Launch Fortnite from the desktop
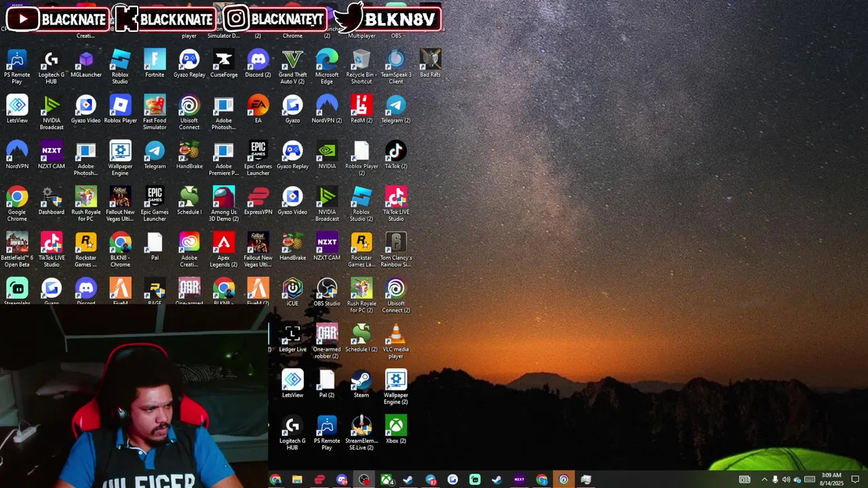This screenshot has height=488, width=868. [155, 65]
